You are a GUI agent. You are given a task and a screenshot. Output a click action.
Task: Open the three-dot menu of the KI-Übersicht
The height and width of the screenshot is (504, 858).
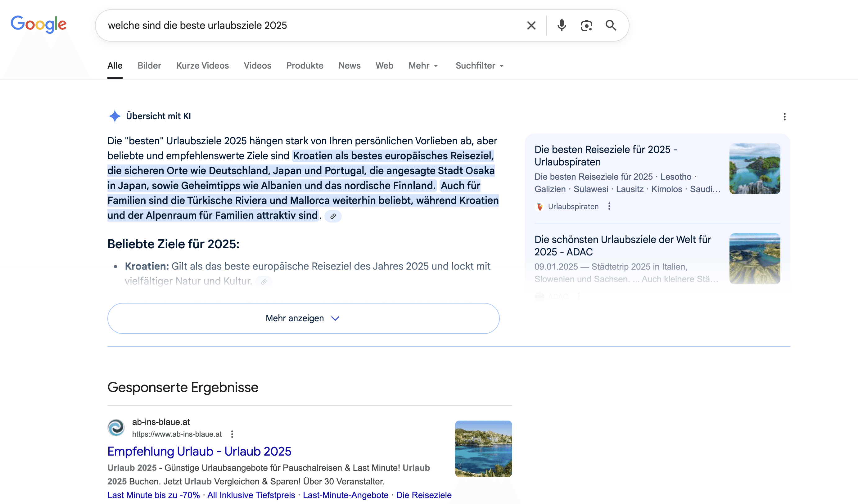coord(784,117)
